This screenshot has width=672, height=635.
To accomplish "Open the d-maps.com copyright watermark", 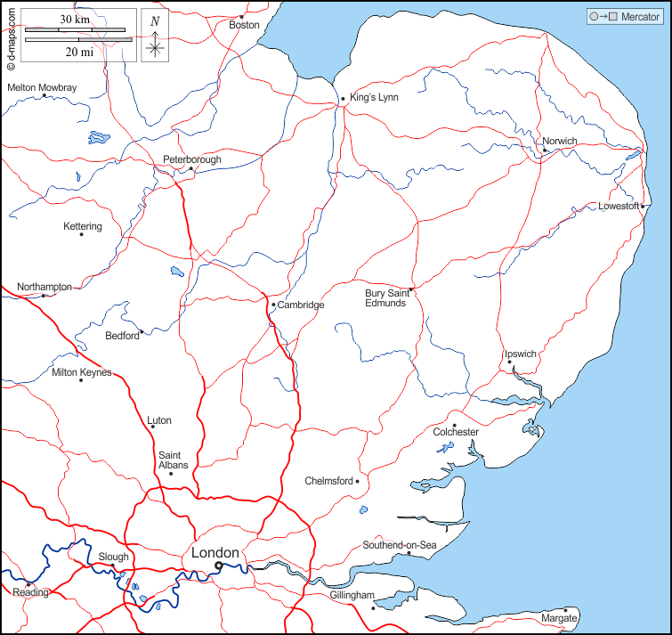I will [11, 37].
